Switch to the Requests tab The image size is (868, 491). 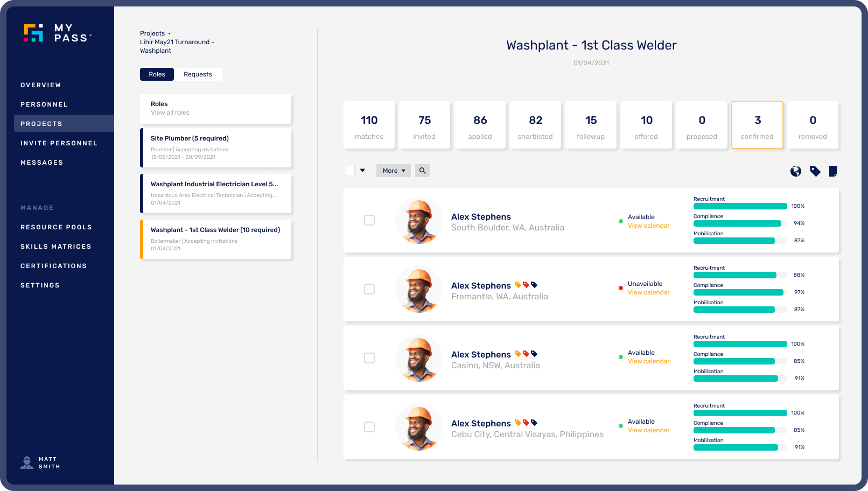pyautogui.click(x=198, y=74)
